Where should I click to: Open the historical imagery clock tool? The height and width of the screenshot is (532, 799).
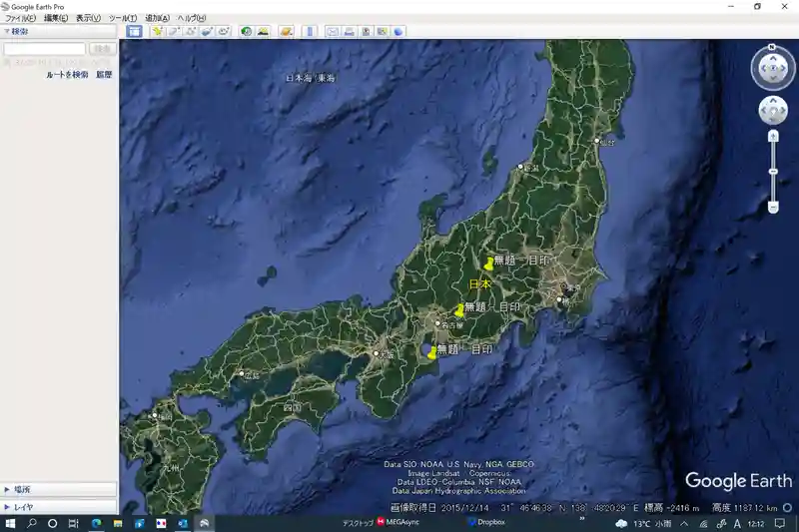246,31
